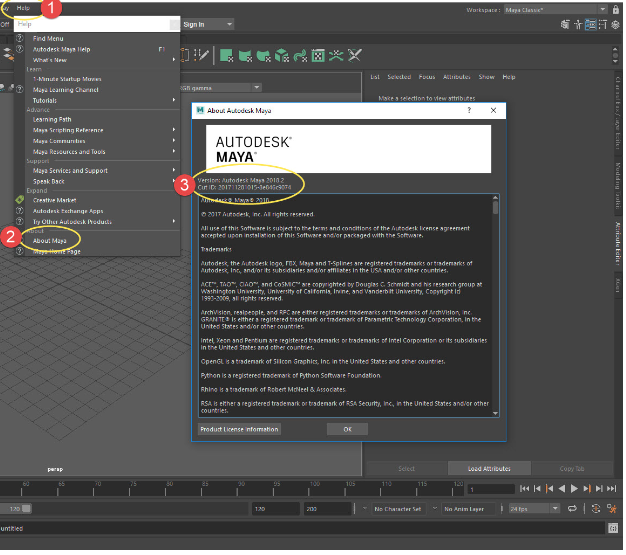Go to end of playback range

(611, 489)
